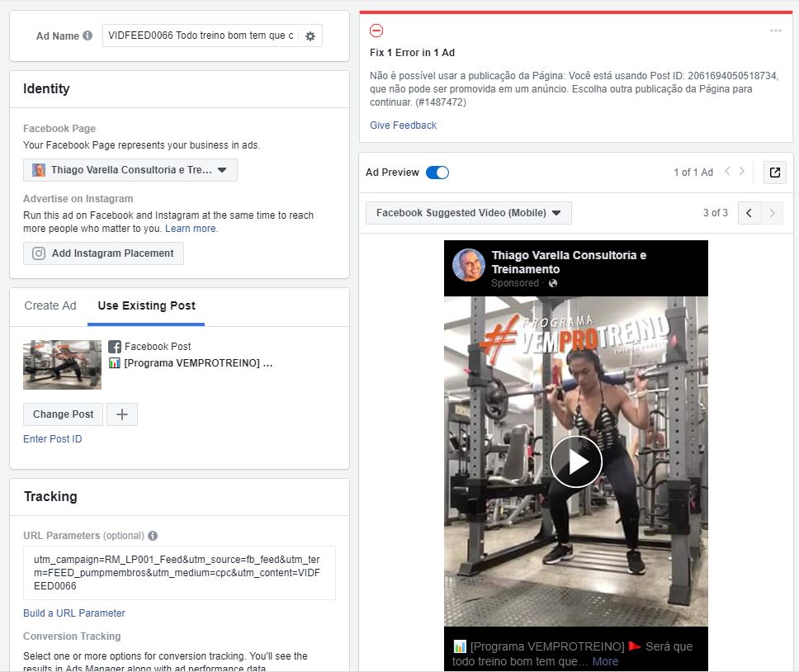Click the bar chart icon before post title

[115, 363]
